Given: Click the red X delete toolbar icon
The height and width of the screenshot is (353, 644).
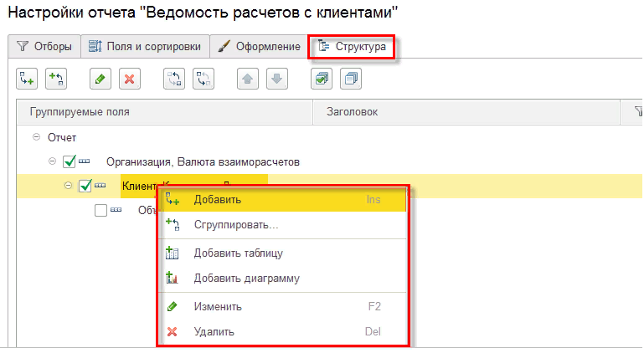Looking at the screenshot, I should tap(128, 79).
